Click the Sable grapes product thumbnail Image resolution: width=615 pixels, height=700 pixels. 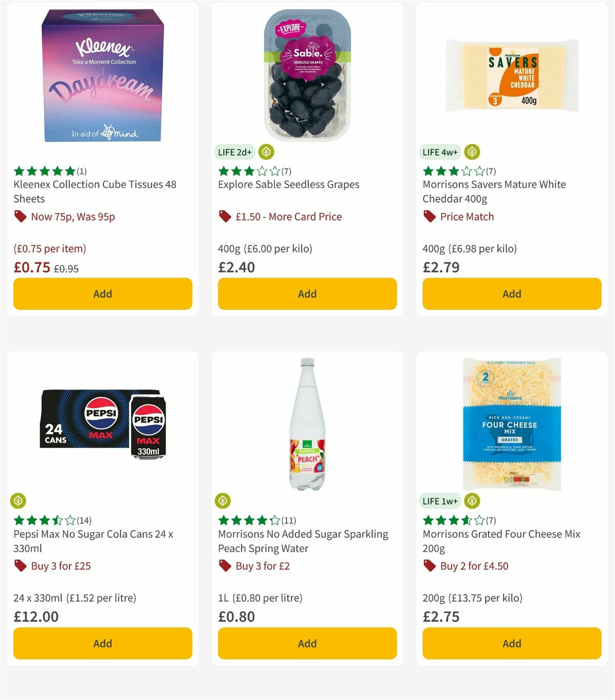pos(306,72)
